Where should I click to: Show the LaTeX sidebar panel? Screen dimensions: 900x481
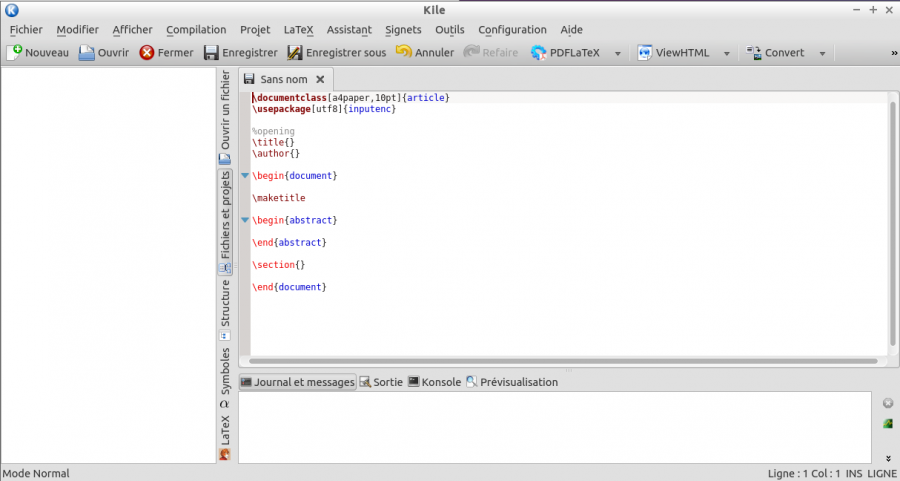click(x=225, y=437)
